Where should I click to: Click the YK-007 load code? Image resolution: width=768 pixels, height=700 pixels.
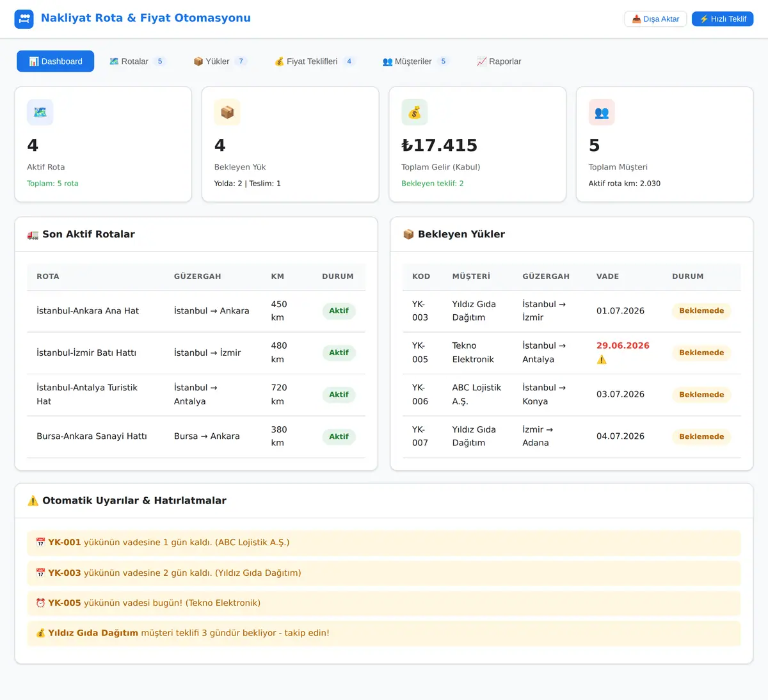pos(420,436)
